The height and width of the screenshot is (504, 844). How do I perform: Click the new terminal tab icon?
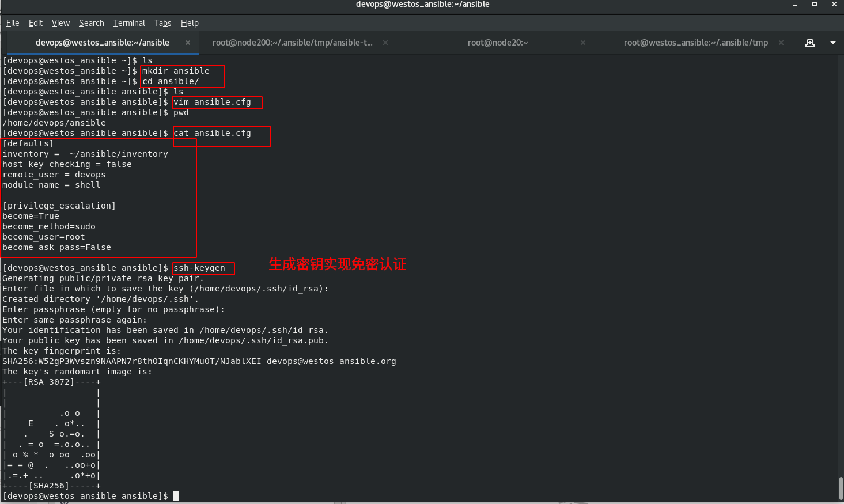810,43
